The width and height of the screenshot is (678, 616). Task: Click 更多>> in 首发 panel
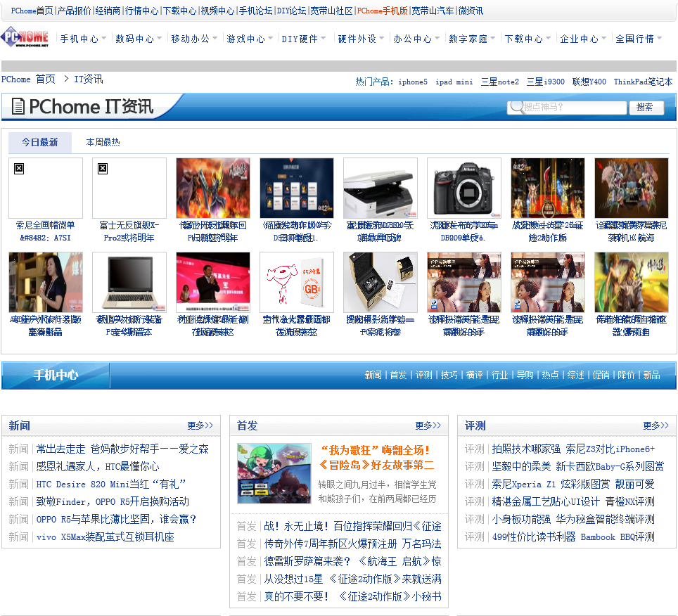click(x=428, y=425)
